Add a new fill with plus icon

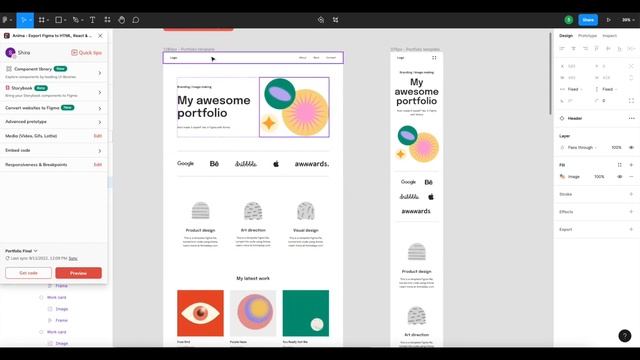click(631, 165)
